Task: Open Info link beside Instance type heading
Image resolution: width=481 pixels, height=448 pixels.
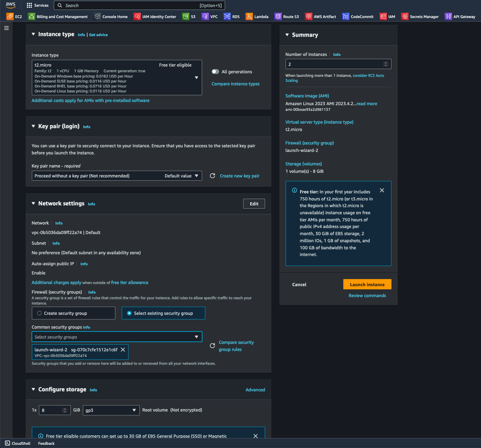Action: (x=81, y=35)
